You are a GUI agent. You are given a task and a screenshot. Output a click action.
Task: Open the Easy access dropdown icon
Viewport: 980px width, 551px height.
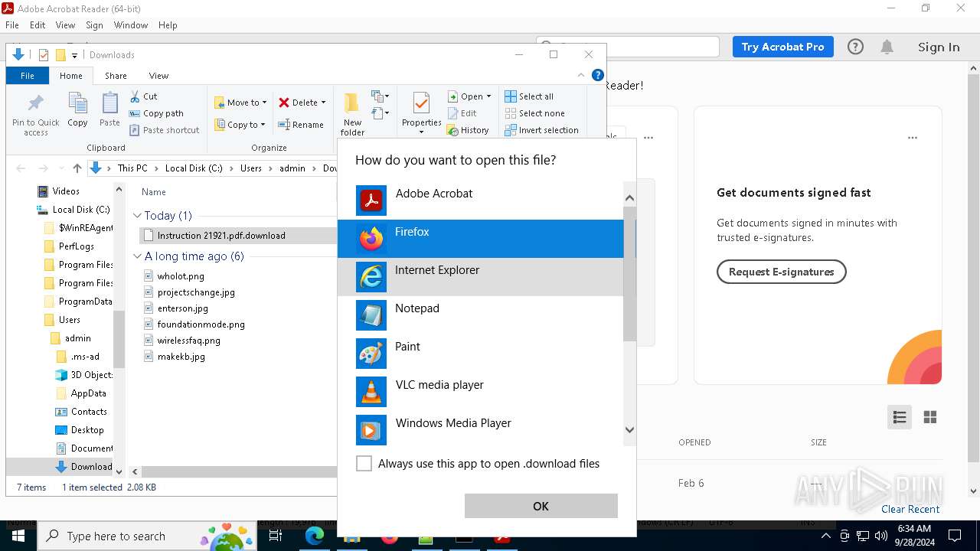pos(380,114)
